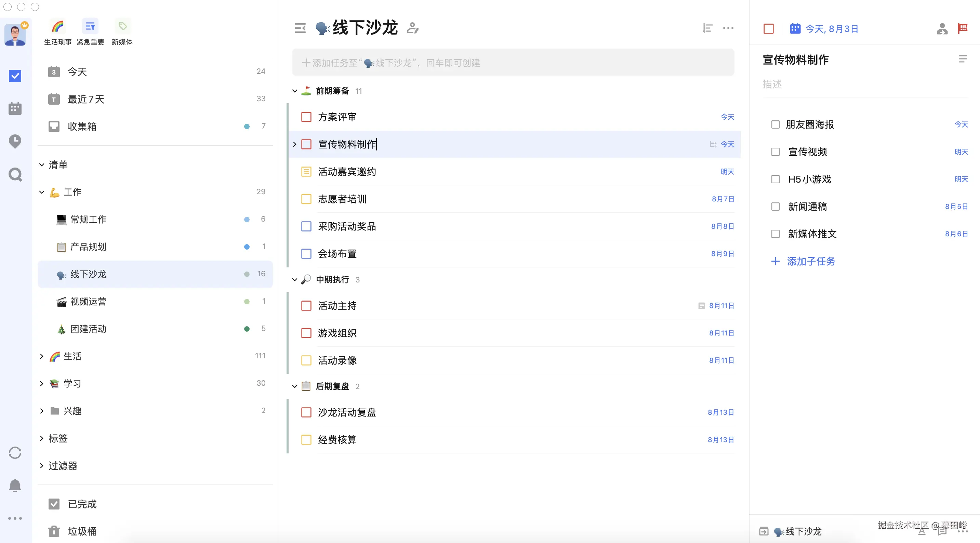Switch to the 团建活动 list
Screen dimensions: 980x543
88,329
